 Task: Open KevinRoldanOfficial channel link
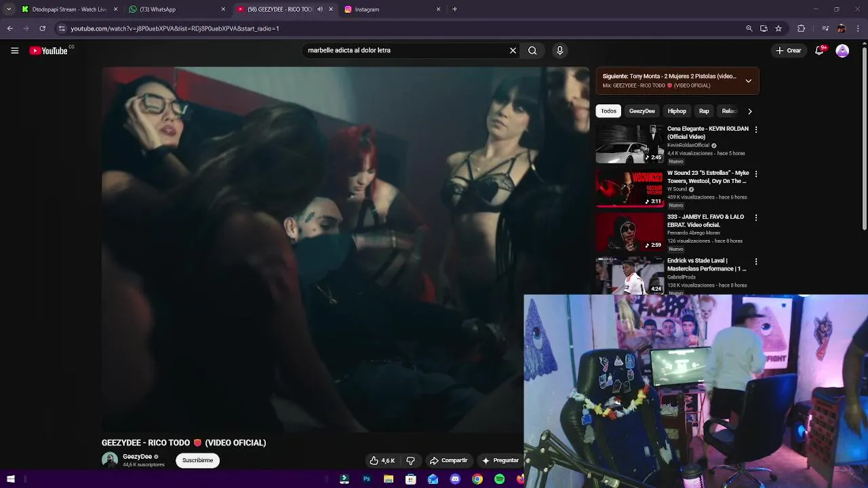point(688,145)
